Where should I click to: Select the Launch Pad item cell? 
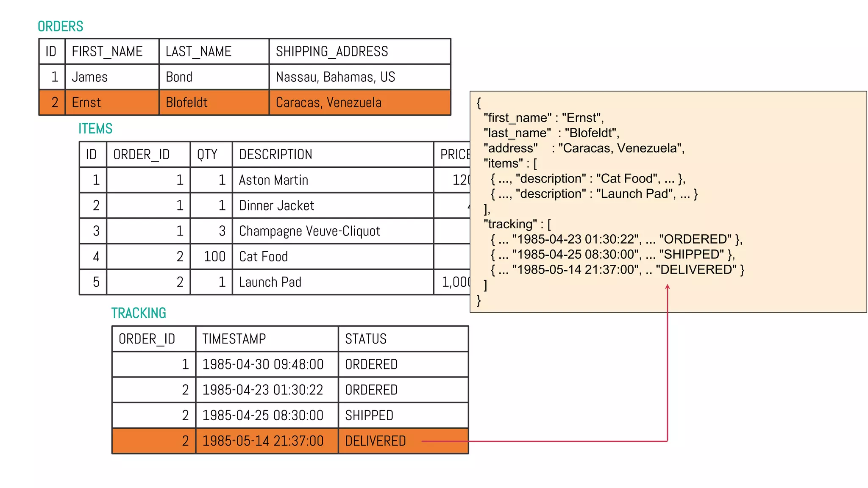(x=270, y=282)
